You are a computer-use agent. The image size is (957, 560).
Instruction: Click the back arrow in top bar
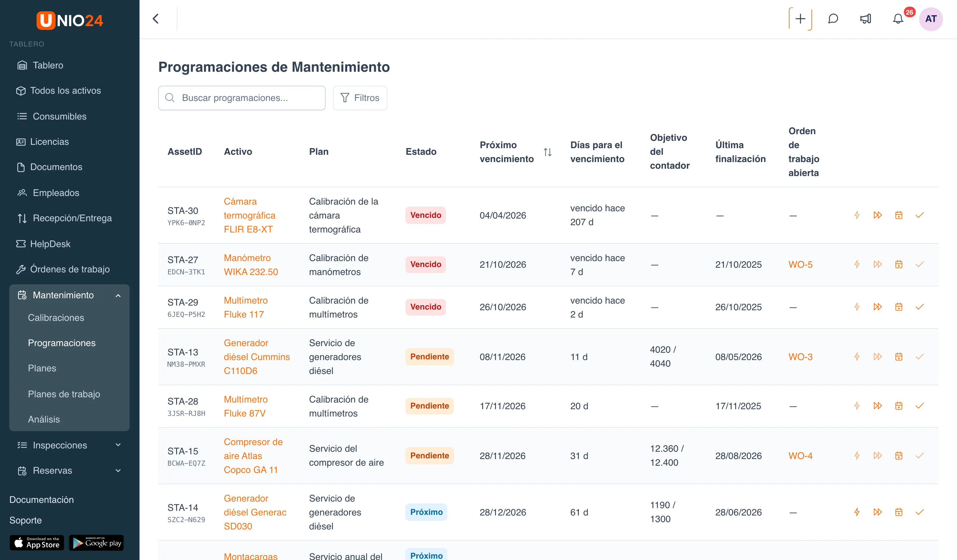pos(156,19)
